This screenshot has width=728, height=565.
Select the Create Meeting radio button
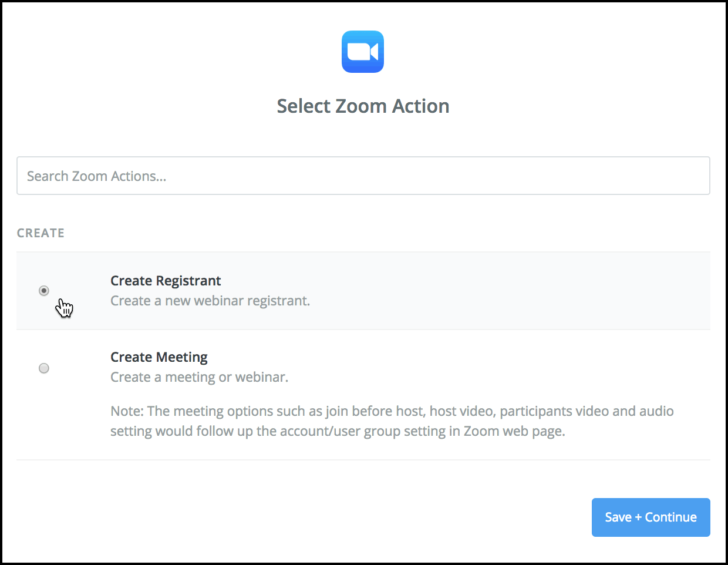44,368
